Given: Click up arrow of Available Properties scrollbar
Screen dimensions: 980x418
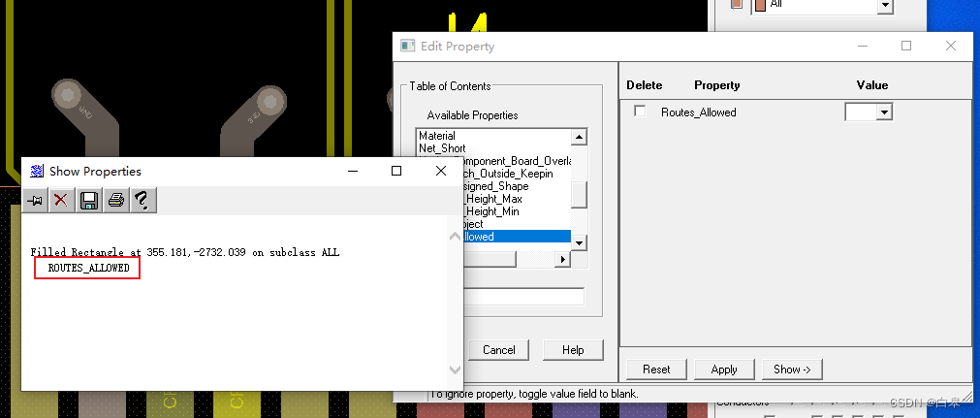Looking at the screenshot, I should point(579,137).
